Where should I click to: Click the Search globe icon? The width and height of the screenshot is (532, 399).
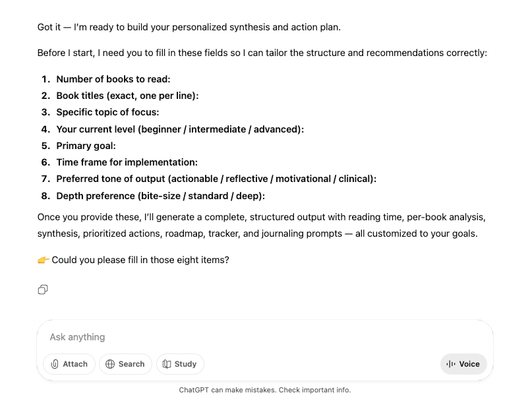pos(111,363)
